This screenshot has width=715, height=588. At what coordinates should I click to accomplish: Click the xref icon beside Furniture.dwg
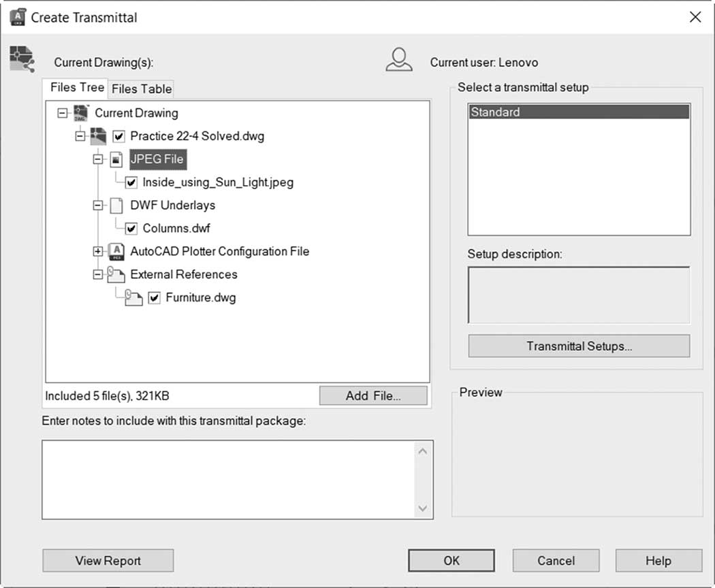click(x=133, y=297)
